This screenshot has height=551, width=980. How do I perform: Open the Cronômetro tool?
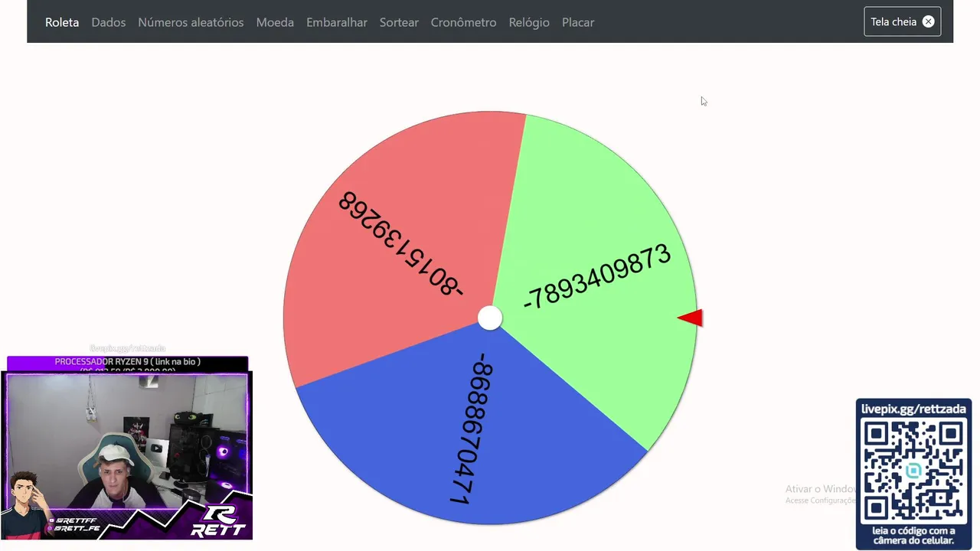[463, 22]
